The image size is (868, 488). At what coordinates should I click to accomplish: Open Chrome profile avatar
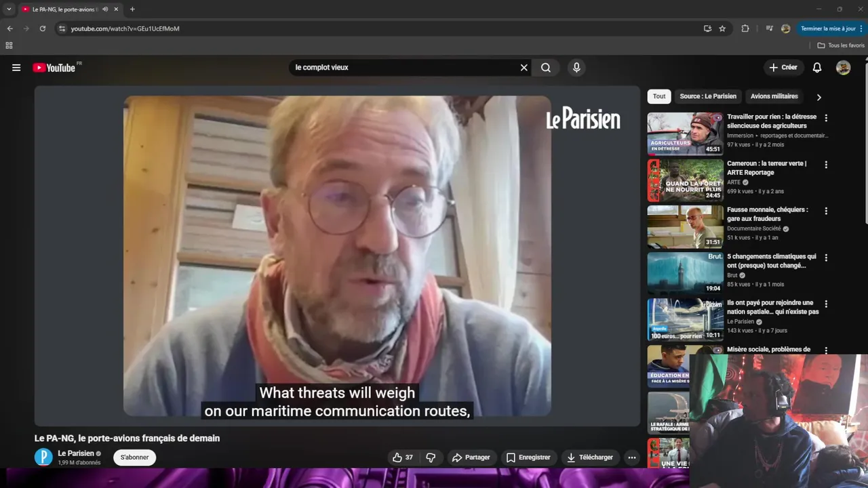(x=785, y=28)
